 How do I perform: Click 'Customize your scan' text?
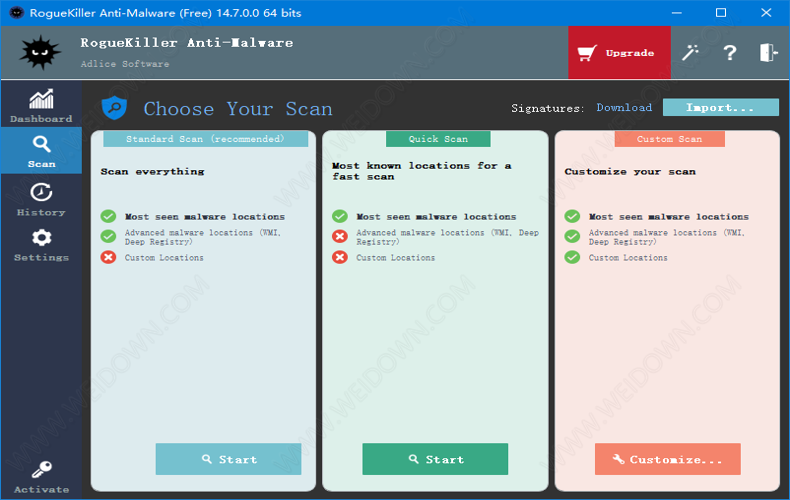coord(630,171)
